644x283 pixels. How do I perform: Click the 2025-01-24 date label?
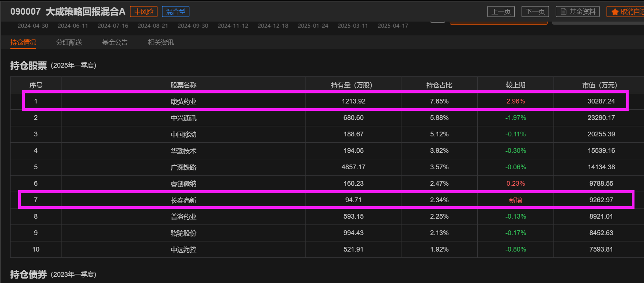[x=313, y=26]
